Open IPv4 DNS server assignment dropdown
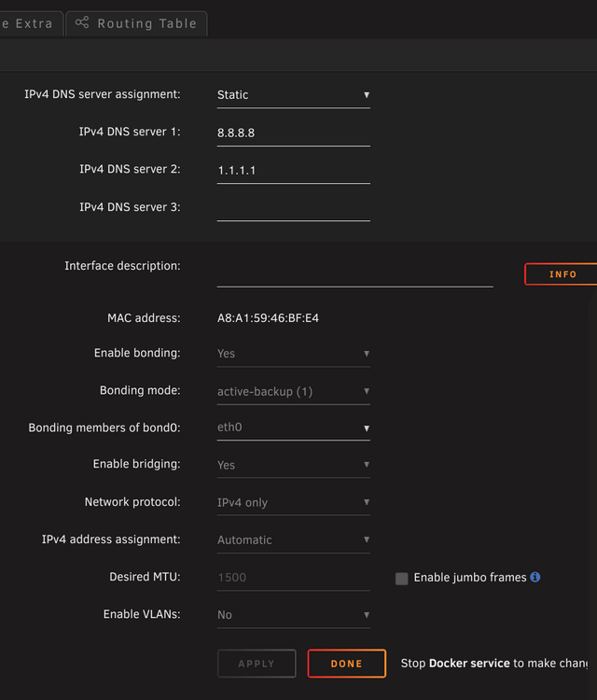The width and height of the screenshot is (597, 700). 293,95
